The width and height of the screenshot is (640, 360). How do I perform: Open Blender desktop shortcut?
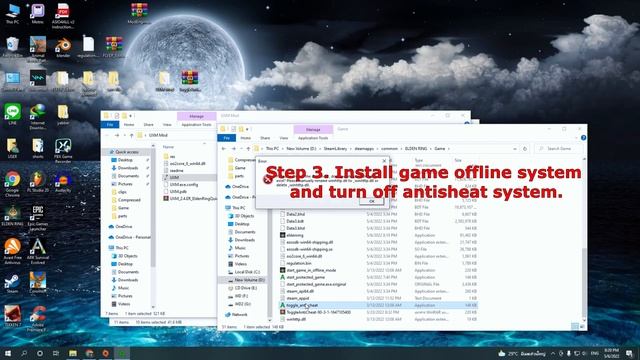[x=63, y=47]
